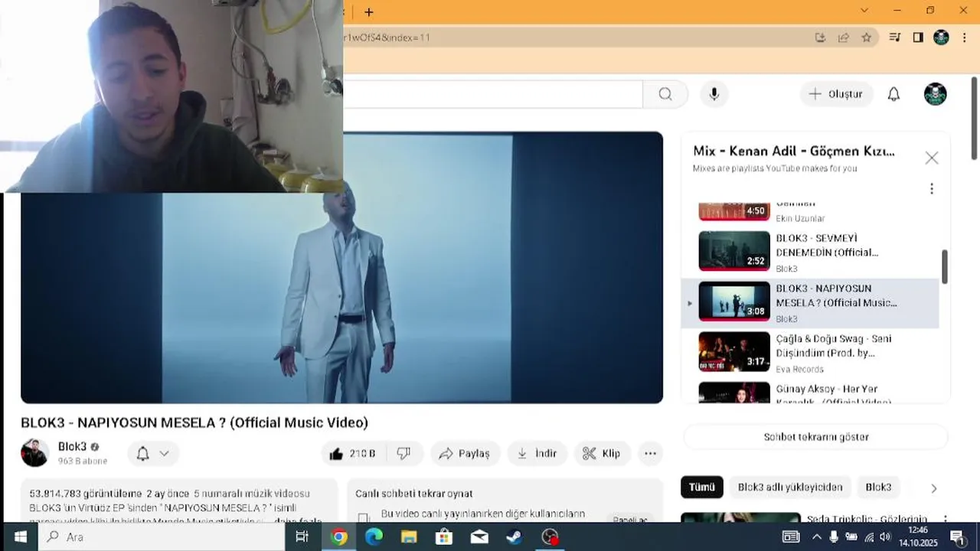Bookmark this page with the star icon
Viewport: 980px width, 551px height.
coord(866,37)
